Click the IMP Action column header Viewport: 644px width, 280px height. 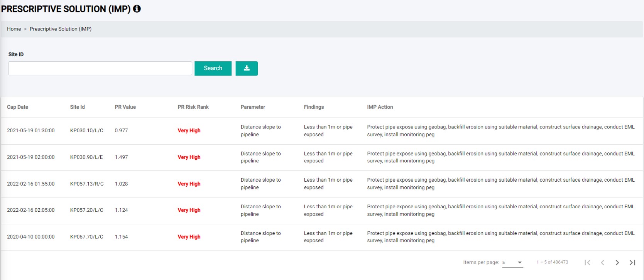(380, 107)
